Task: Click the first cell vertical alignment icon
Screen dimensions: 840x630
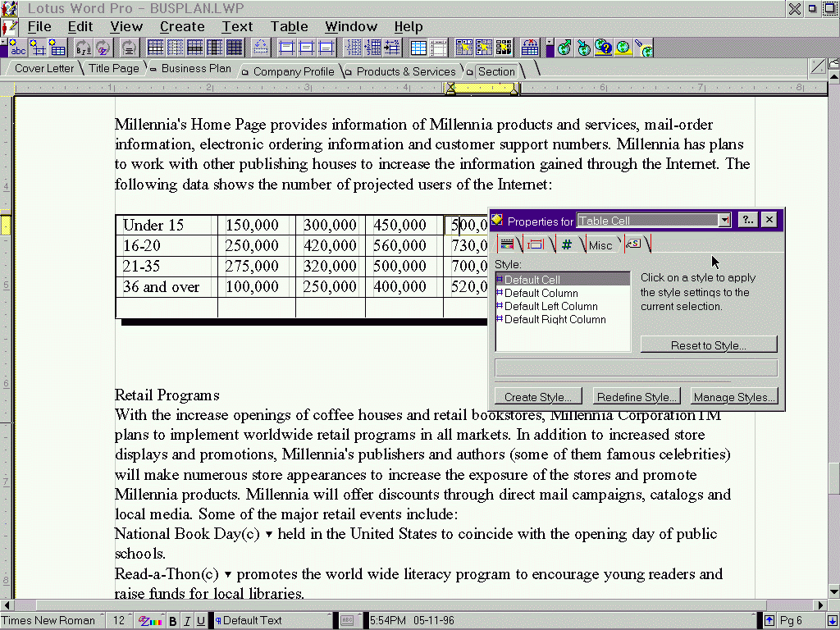Action: tap(286, 48)
